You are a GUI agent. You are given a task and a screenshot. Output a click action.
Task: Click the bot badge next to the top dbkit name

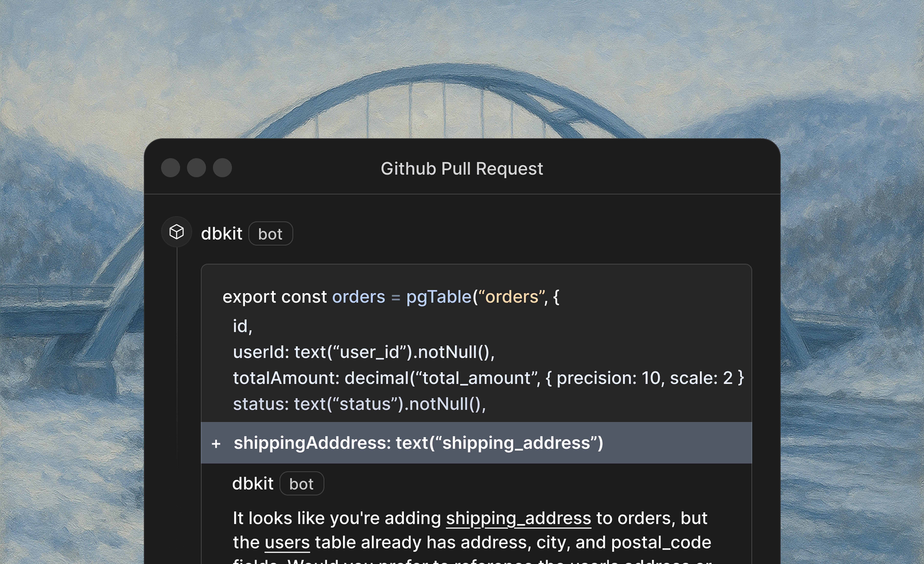270,234
